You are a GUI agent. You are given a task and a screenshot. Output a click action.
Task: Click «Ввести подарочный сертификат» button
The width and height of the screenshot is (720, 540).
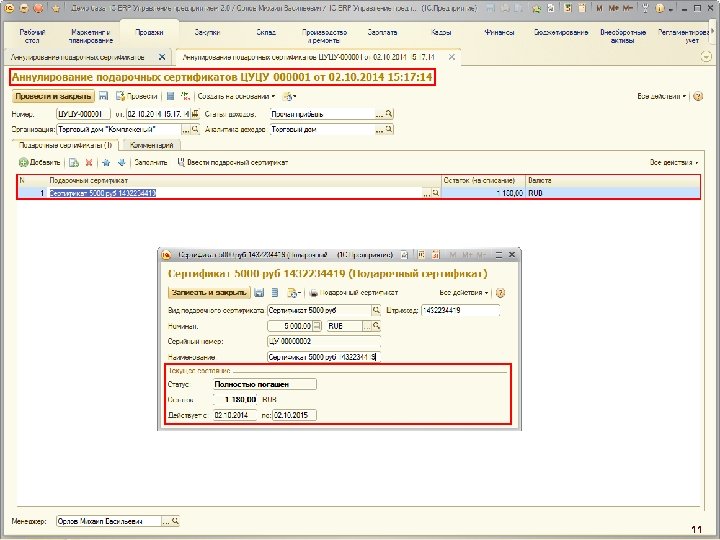pos(233,163)
